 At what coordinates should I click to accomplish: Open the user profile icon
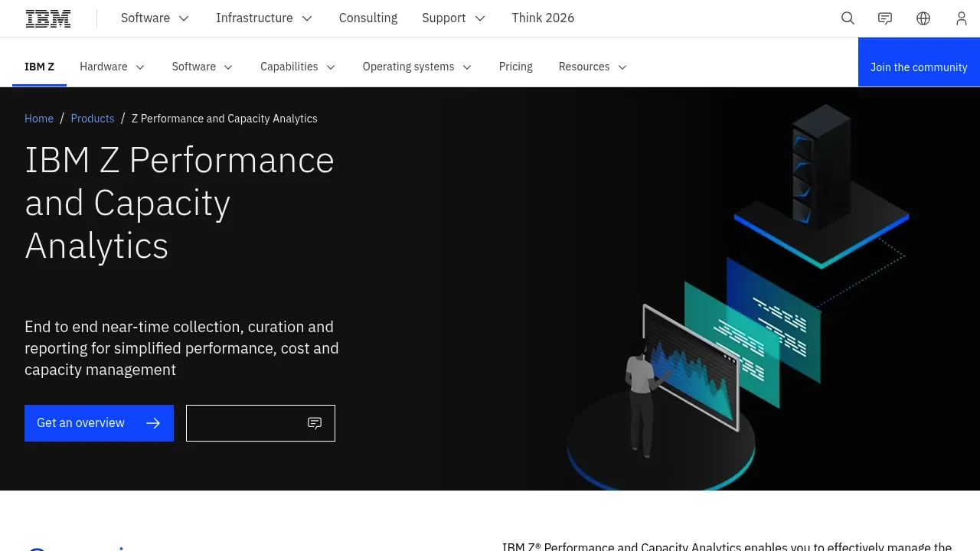click(x=962, y=18)
